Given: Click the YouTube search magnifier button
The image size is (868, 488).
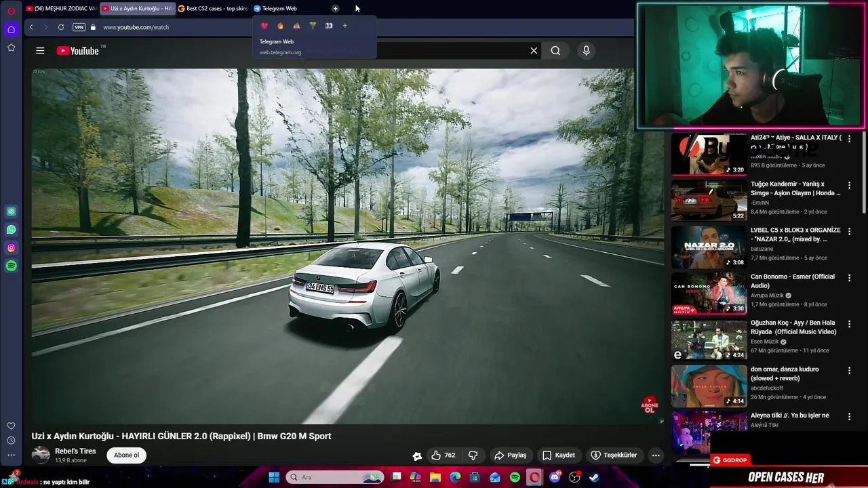Looking at the screenshot, I should [x=555, y=51].
